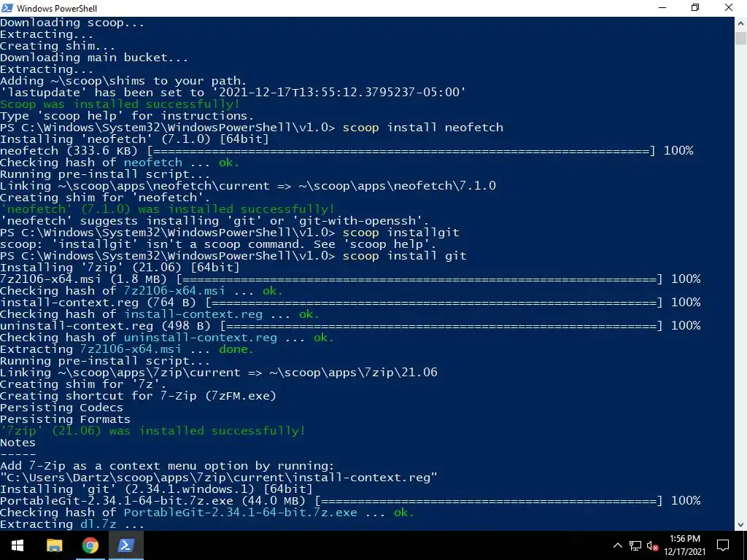This screenshot has width=747, height=560.
Task: Click the PowerShell title bar icon
Action: point(7,7)
